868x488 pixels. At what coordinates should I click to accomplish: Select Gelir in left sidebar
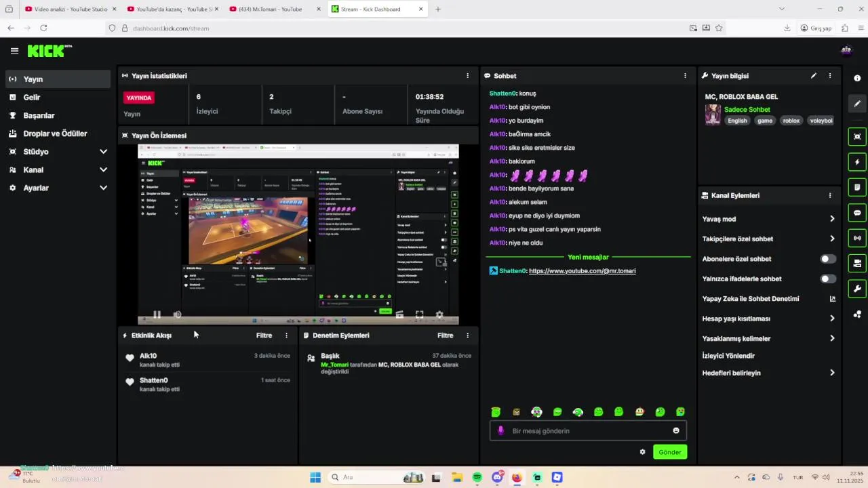(x=58, y=98)
